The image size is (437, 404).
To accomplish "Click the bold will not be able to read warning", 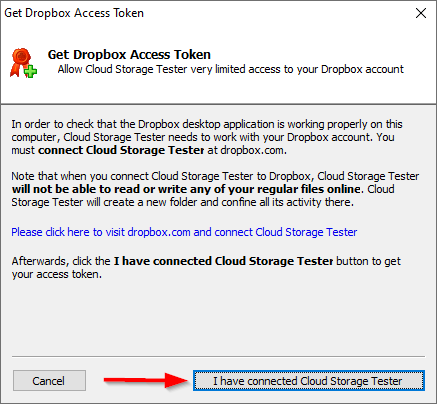I will pyautogui.click(x=186, y=189).
